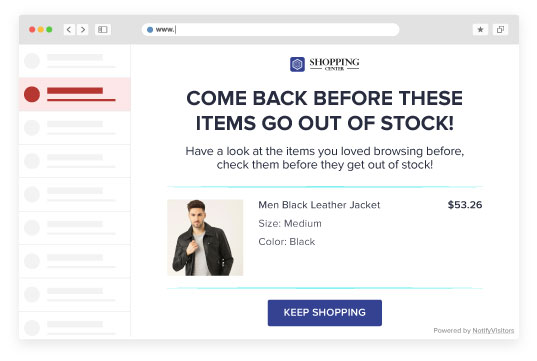Click the green window maximize dot

[x=49, y=29]
